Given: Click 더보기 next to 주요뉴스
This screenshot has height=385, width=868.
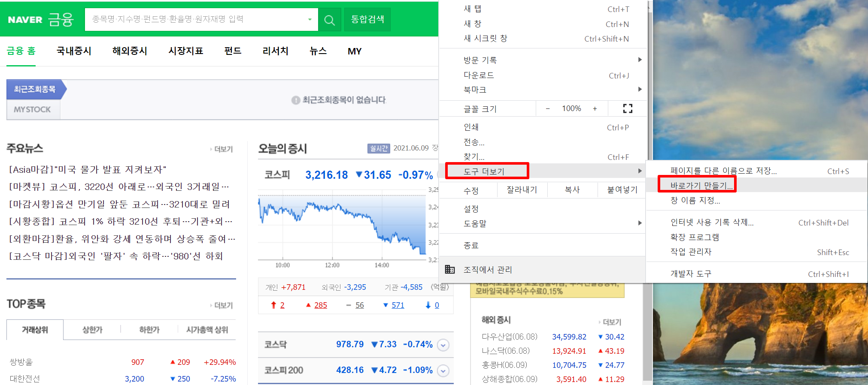Looking at the screenshot, I should click(x=222, y=149).
